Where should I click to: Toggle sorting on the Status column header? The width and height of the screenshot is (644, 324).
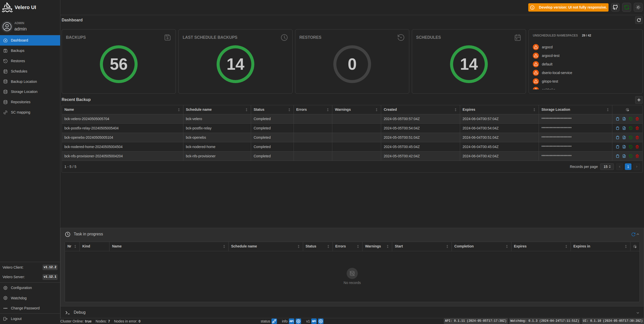289,109
